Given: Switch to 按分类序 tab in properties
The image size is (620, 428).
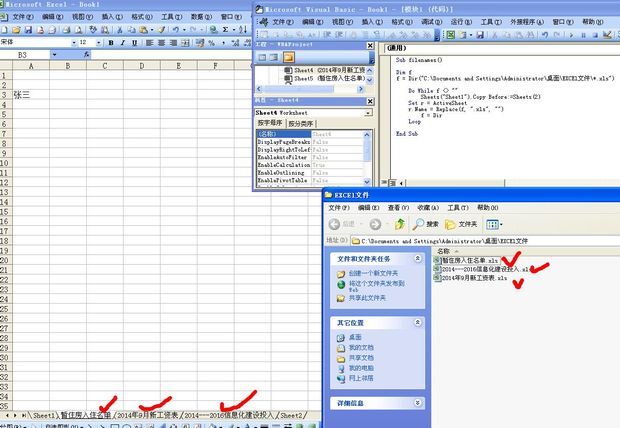Looking at the screenshot, I should point(301,123).
